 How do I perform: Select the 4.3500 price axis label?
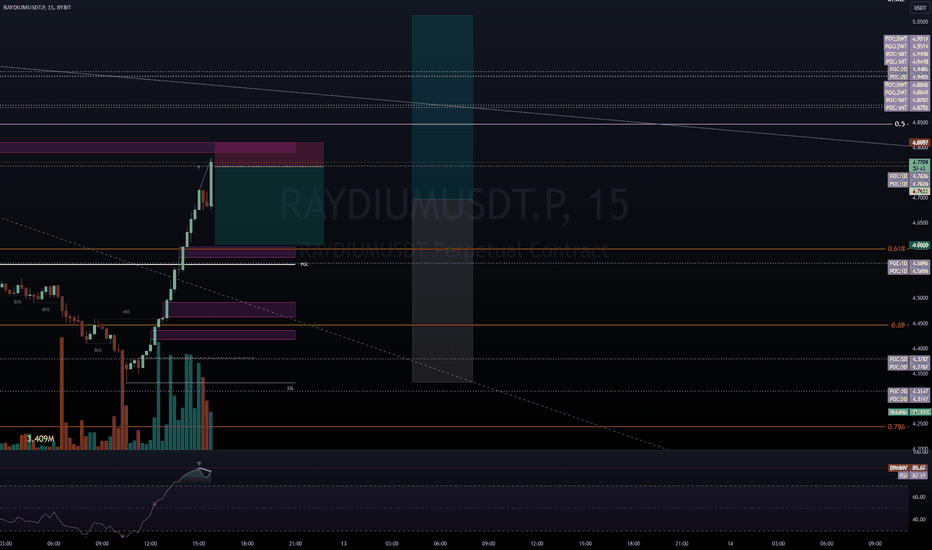(x=920, y=373)
